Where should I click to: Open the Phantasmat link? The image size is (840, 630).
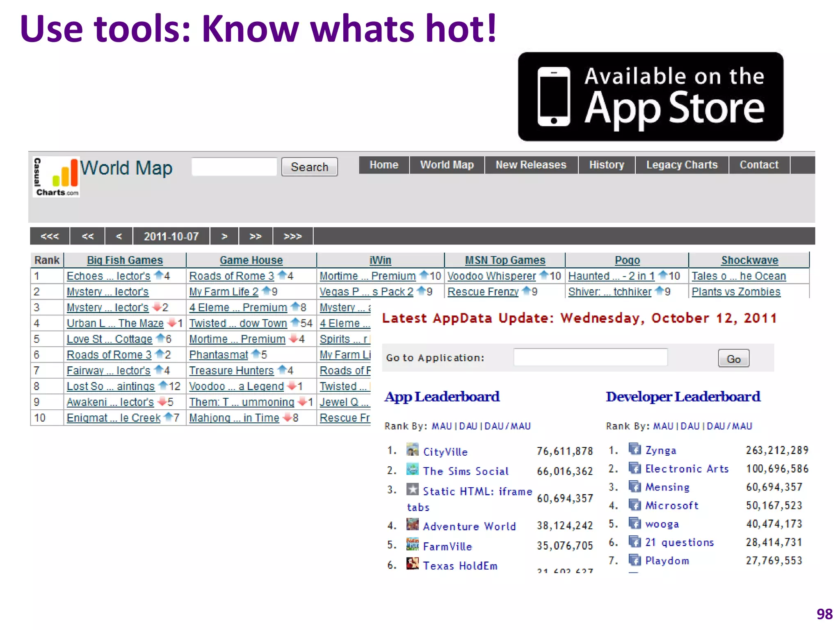tap(219, 355)
